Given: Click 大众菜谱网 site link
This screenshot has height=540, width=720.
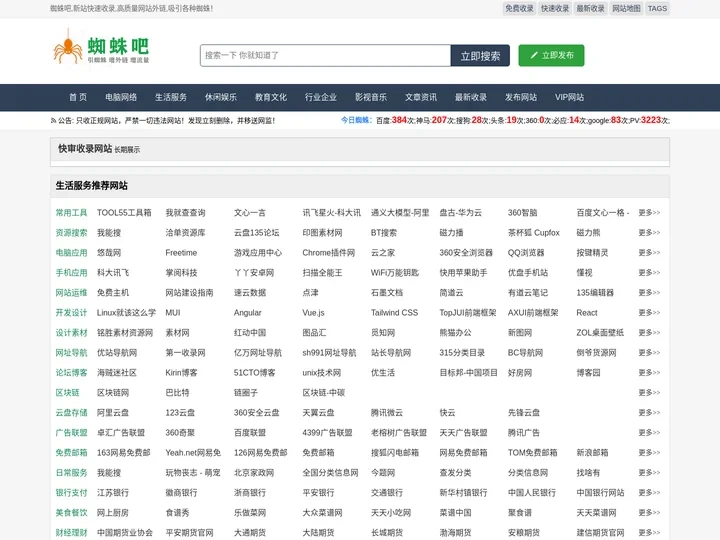Looking at the screenshot, I should [x=322, y=513].
